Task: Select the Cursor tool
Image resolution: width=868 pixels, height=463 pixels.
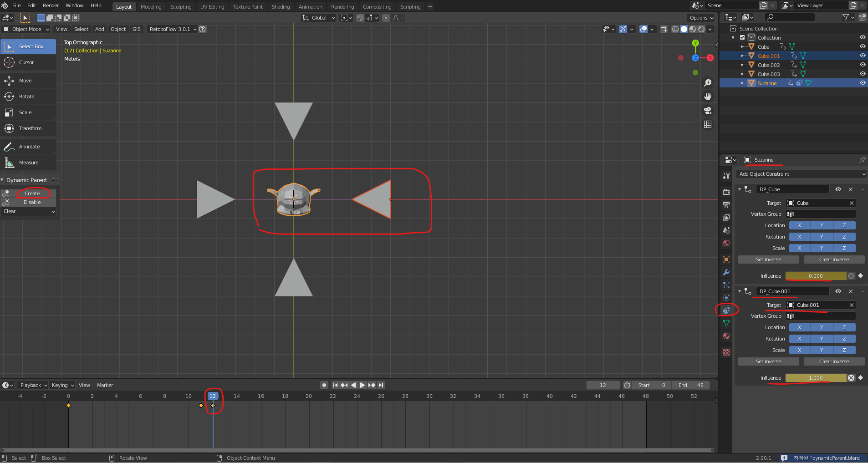Action: pos(28,62)
